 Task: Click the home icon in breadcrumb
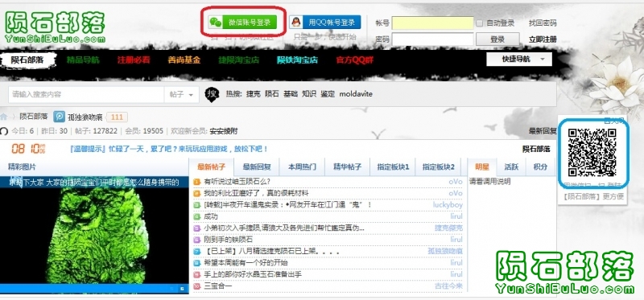pos(4,116)
